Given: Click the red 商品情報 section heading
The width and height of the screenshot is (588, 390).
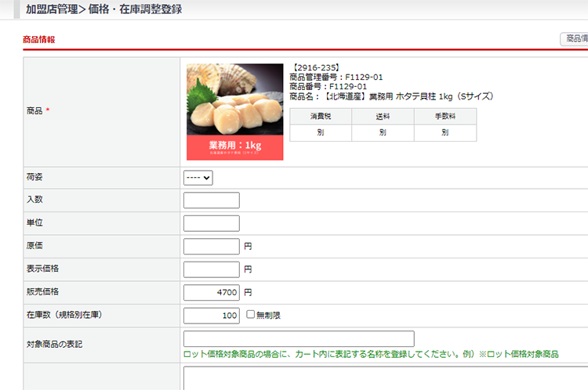Looking at the screenshot, I should [39, 39].
